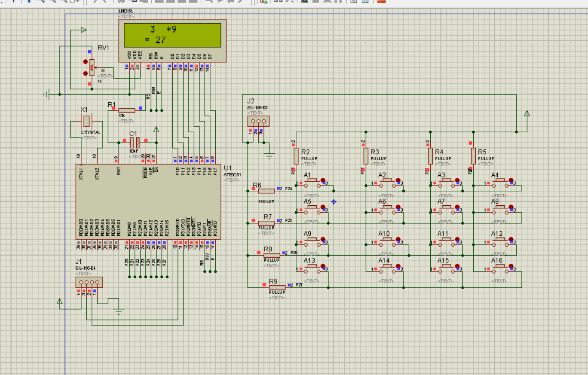
Task: Click the ground symbol near J1
Action: pyautogui.click(x=119, y=311)
